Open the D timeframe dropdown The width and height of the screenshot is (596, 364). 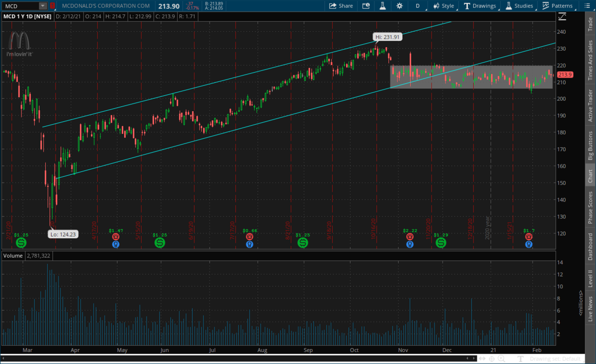(x=418, y=6)
